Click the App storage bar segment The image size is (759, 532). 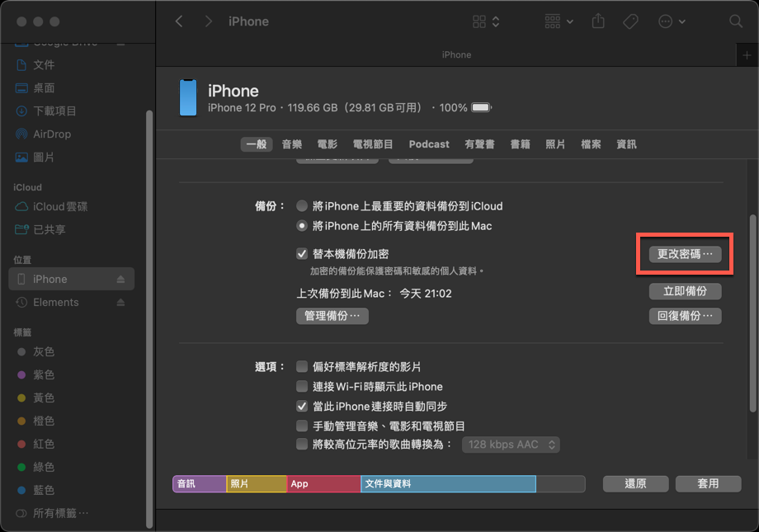coord(324,484)
